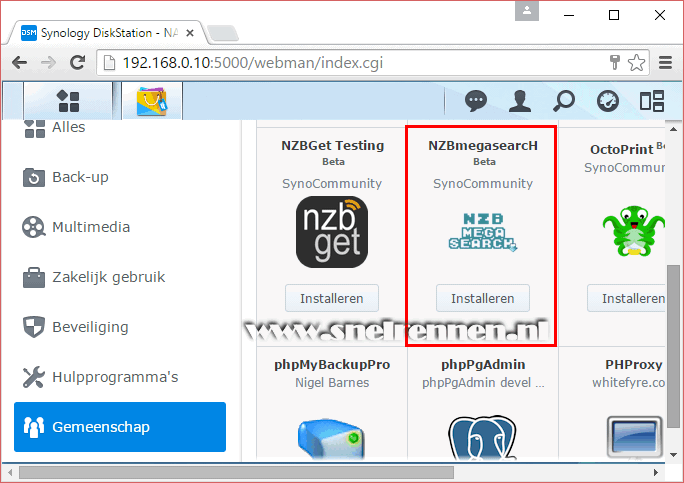Select the Hulpprogramma's category
This screenshot has width=684, height=483.
pyautogui.click(x=120, y=377)
